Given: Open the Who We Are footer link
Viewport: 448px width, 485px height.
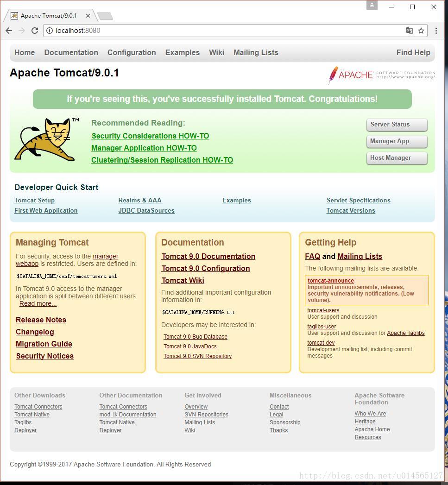Looking at the screenshot, I should point(370,414).
